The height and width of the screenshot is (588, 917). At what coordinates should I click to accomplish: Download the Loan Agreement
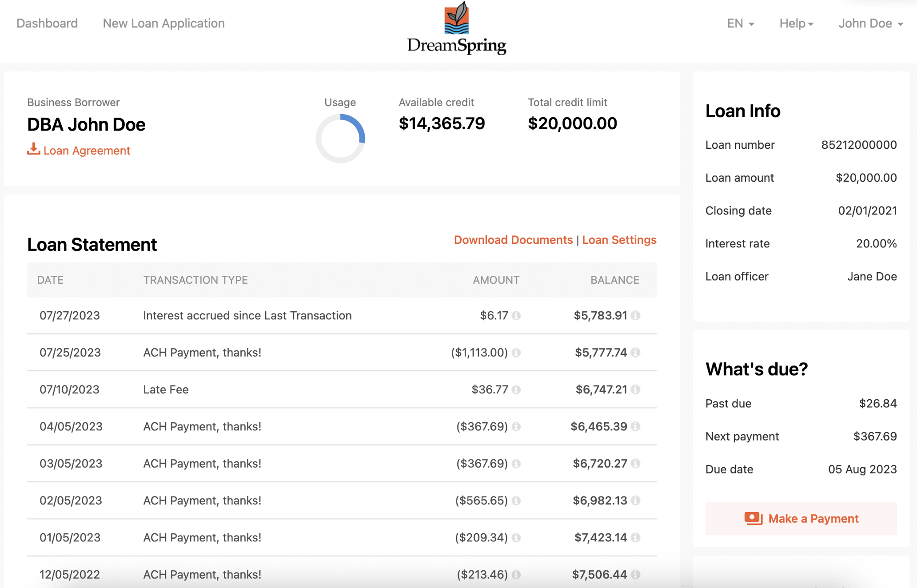point(87,150)
